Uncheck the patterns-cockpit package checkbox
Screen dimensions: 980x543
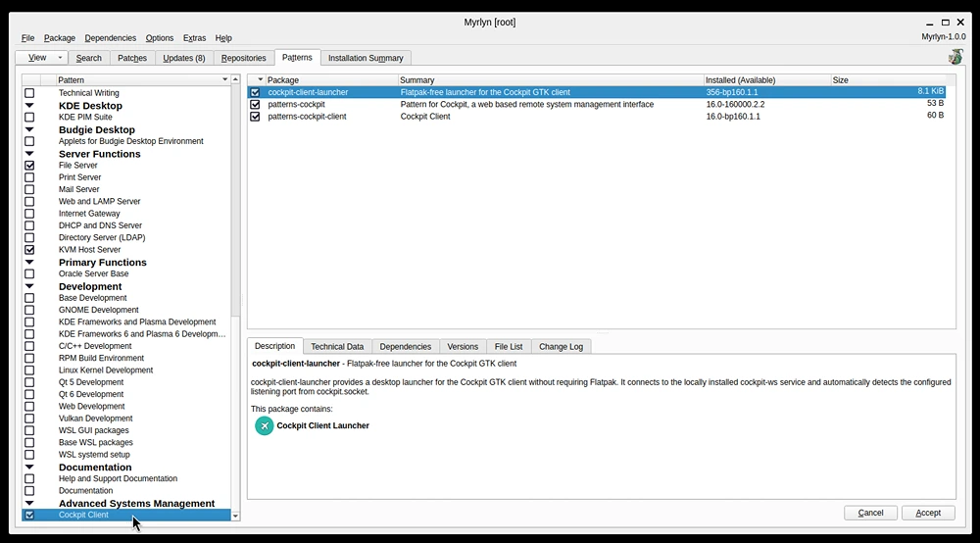[255, 104]
